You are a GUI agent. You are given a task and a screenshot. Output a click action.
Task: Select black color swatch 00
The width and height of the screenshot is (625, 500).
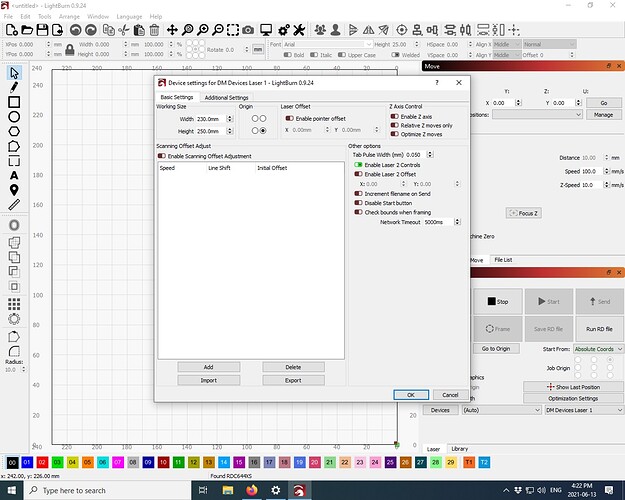coord(12,463)
